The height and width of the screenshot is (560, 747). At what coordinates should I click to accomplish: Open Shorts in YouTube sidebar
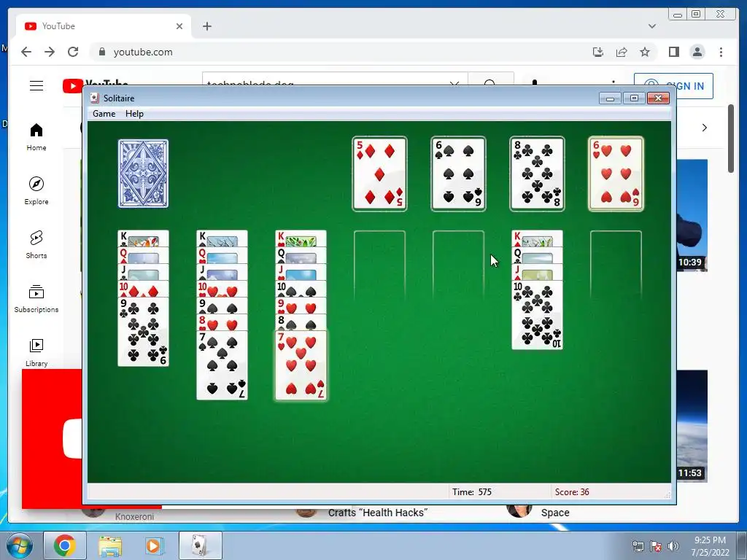pyautogui.click(x=36, y=245)
